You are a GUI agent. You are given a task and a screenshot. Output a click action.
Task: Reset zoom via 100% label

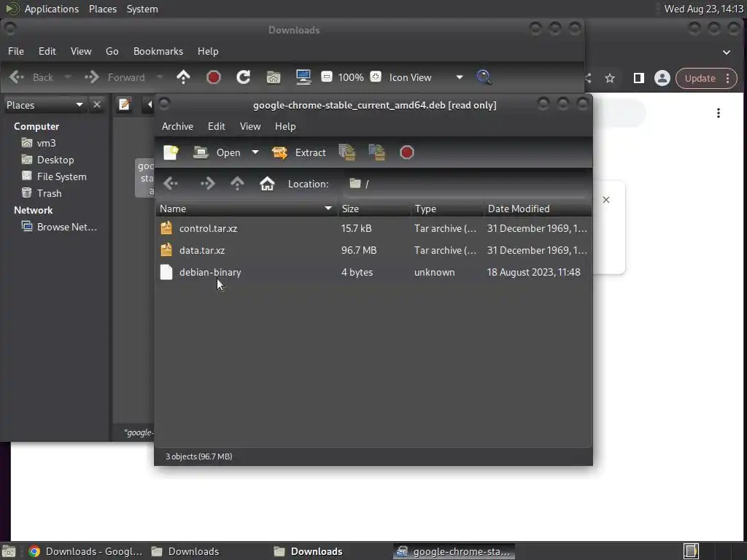[x=351, y=77]
